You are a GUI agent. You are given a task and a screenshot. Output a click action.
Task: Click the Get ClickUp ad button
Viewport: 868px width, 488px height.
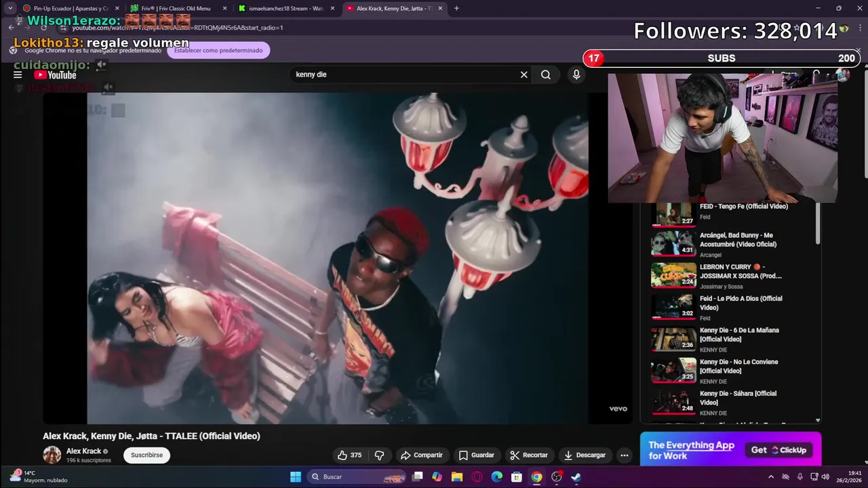point(779,450)
